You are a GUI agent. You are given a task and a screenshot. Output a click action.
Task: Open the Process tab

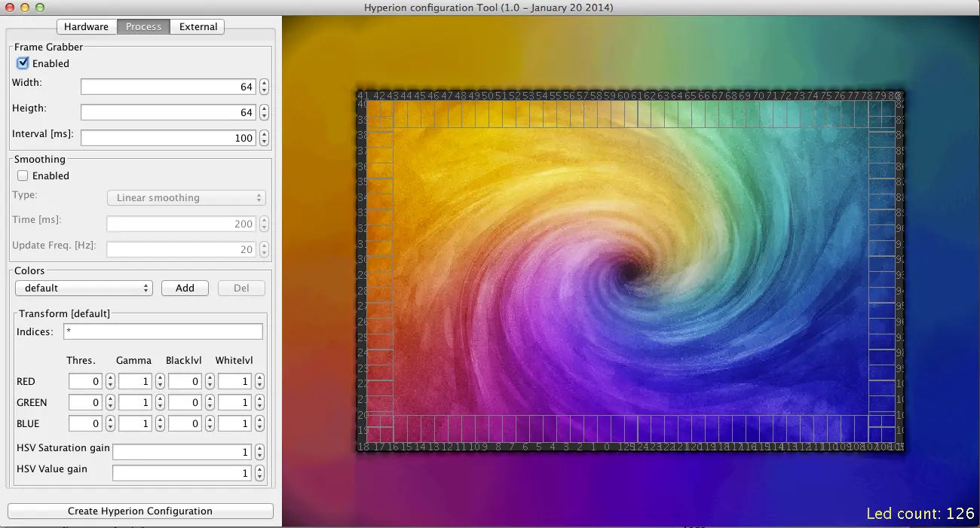[143, 26]
